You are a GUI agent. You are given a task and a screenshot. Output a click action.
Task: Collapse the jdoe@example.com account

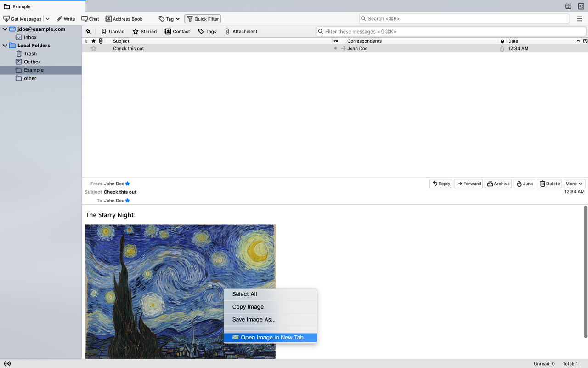point(5,29)
